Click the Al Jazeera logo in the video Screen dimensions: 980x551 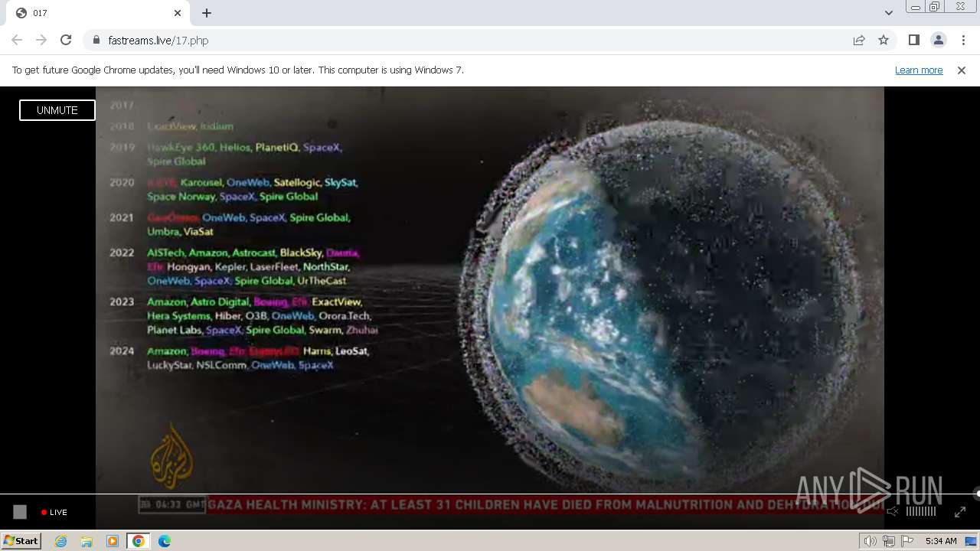point(171,456)
